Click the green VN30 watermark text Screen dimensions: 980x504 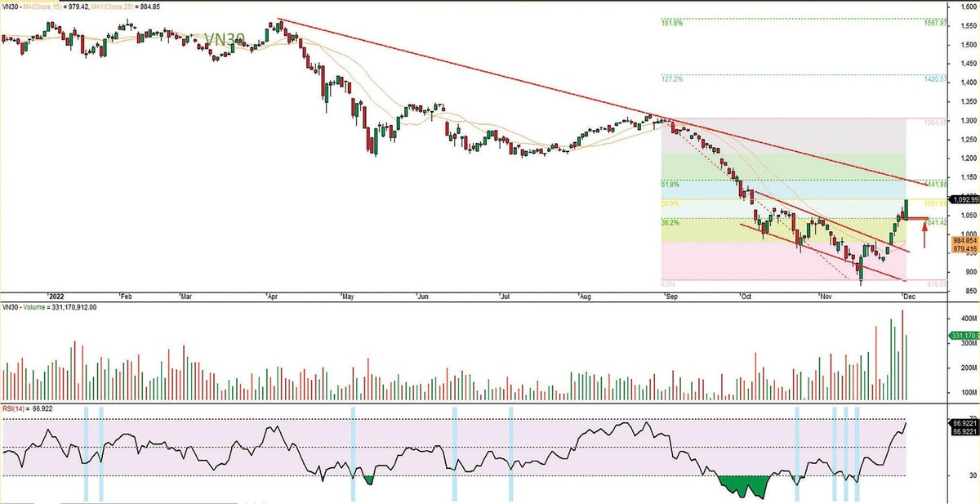click(224, 39)
